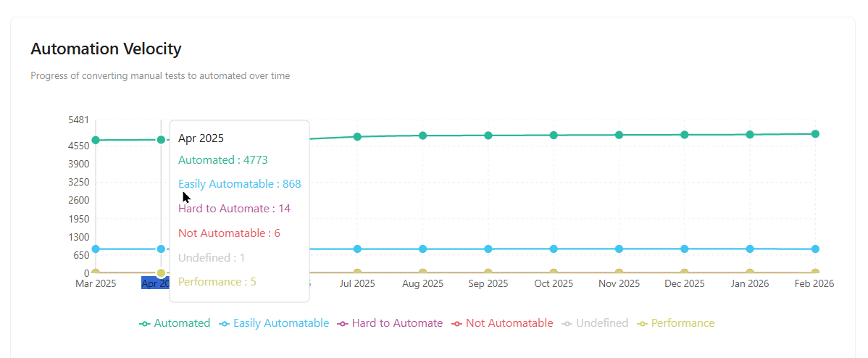Select the Automated data point for Aug 2025
The width and height of the screenshot is (868, 358).
422,136
